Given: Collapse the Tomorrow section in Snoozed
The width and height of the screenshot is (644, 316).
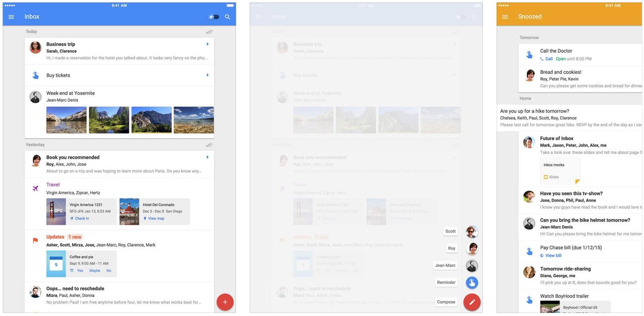Looking at the screenshot, I should 529,37.
